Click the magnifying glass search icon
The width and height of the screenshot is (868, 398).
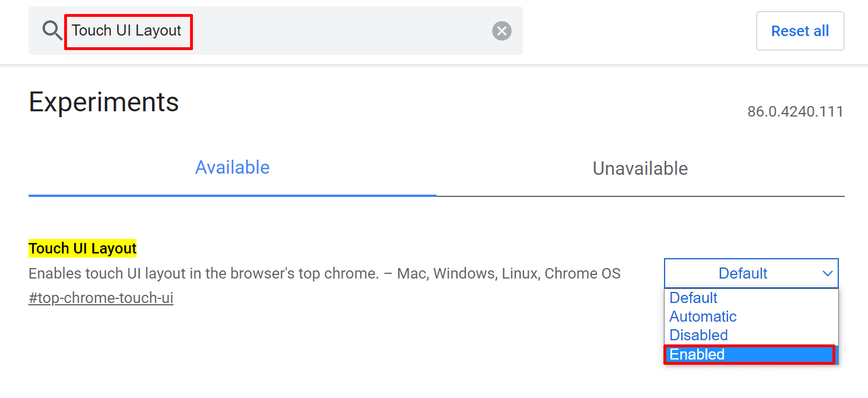point(52,30)
